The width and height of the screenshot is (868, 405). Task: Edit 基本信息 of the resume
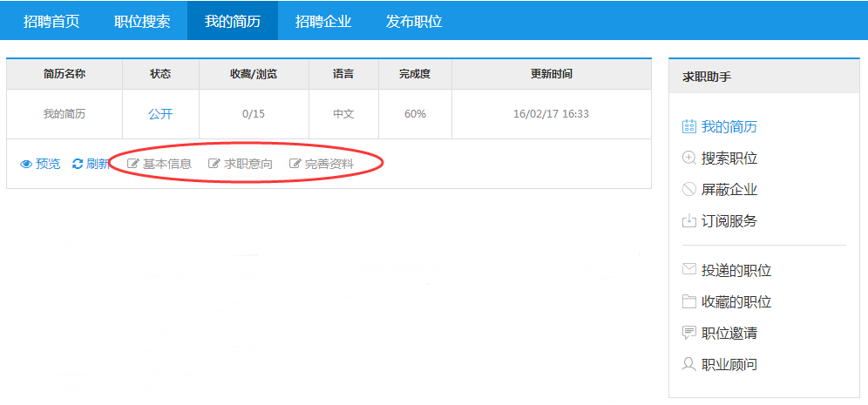tap(166, 164)
